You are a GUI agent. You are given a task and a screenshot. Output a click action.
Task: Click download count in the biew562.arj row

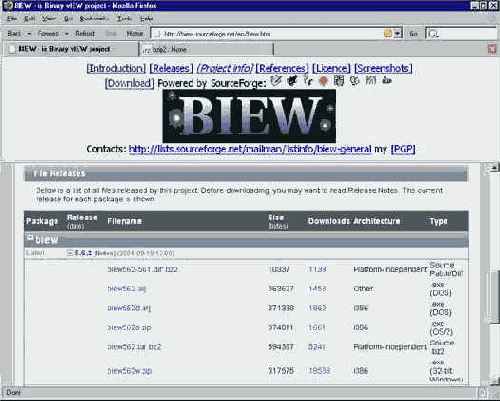pos(317,289)
